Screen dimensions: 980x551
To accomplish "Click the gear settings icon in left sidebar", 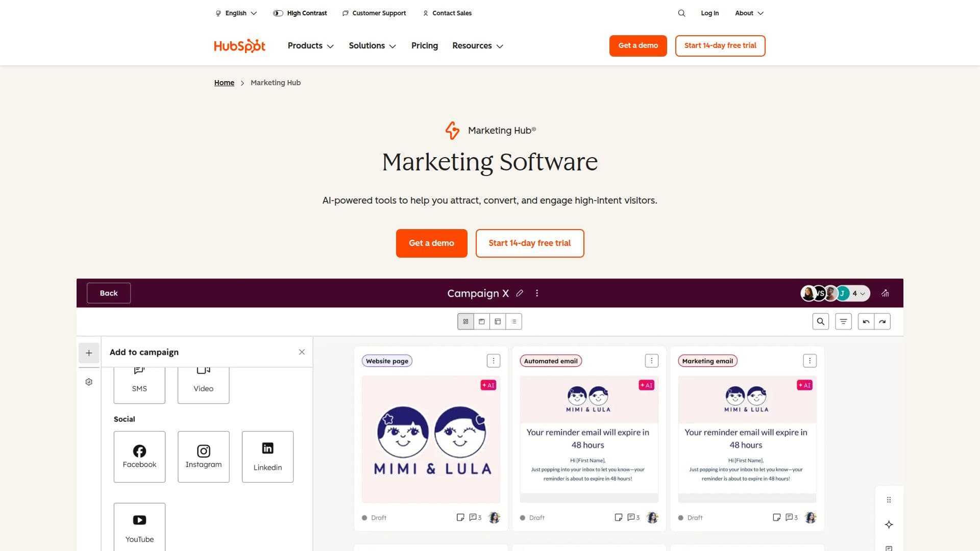I will point(89,382).
